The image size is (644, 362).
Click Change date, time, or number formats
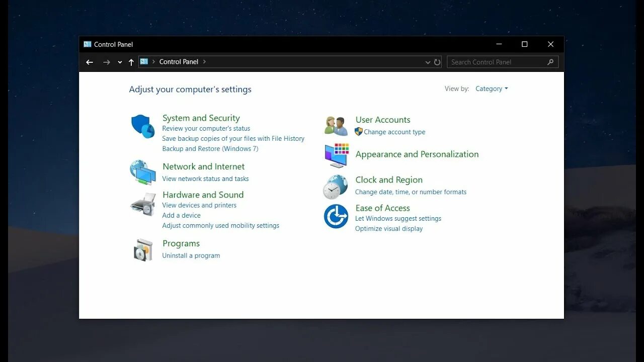pos(411,192)
